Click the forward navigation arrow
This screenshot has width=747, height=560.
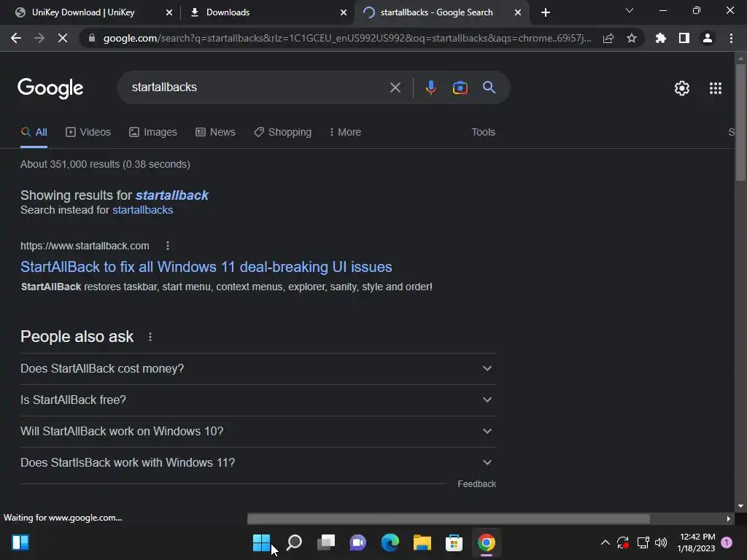(39, 38)
